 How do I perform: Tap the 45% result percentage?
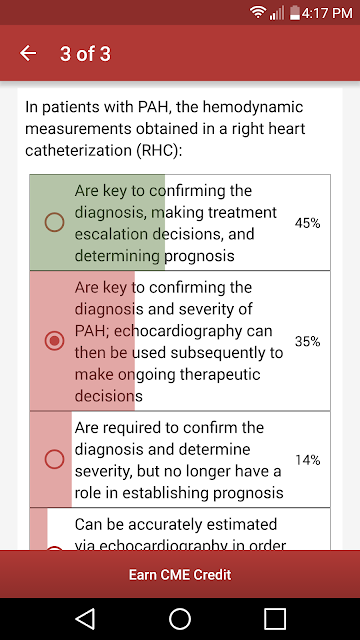pyautogui.click(x=307, y=223)
